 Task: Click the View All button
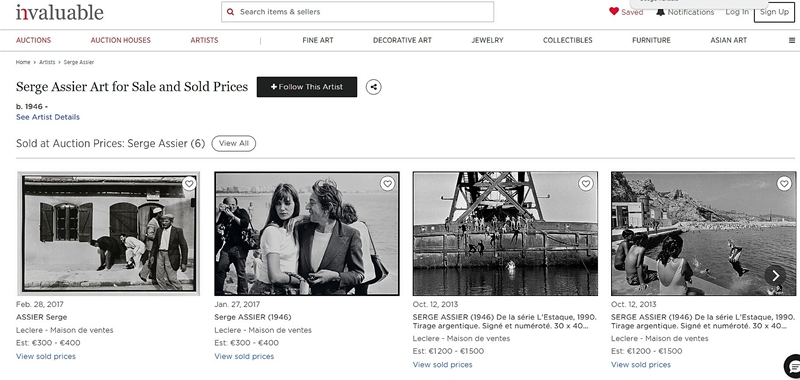234,144
